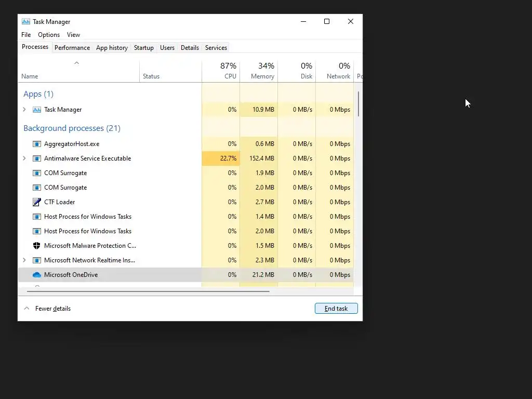Image resolution: width=532 pixels, height=399 pixels.
Task: Click the 22.7% CPU value cell
Action: click(221, 158)
